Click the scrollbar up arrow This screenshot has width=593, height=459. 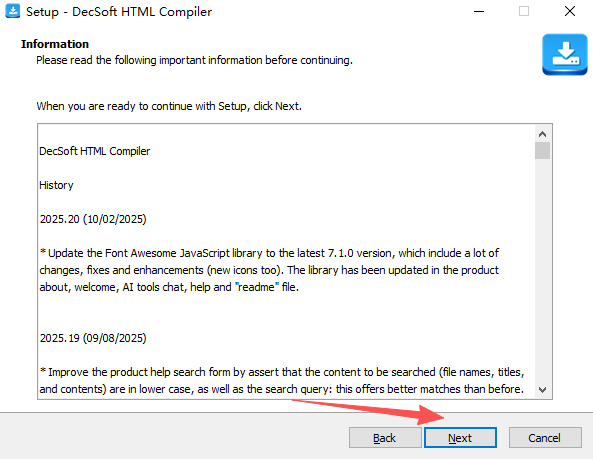point(542,134)
